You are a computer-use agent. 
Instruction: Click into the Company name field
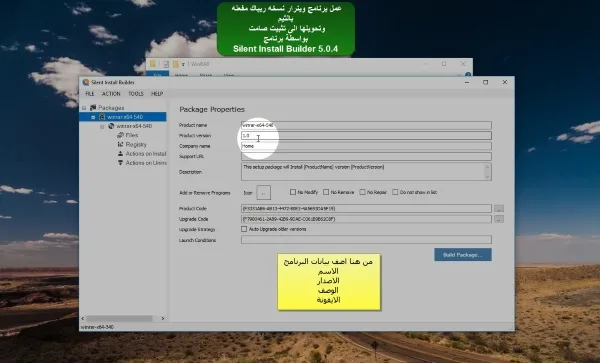point(366,146)
